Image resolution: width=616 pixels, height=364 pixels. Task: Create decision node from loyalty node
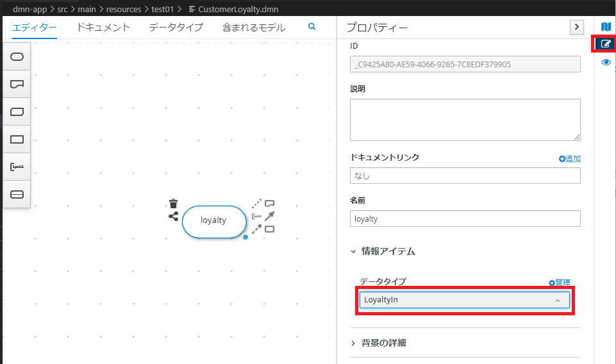[269, 229]
